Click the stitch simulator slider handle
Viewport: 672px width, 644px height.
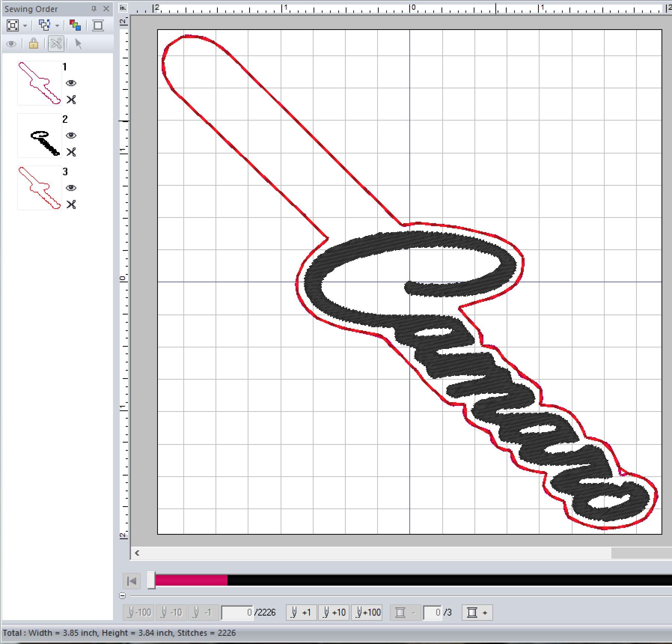pyautogui.click(x=151, y=580)
